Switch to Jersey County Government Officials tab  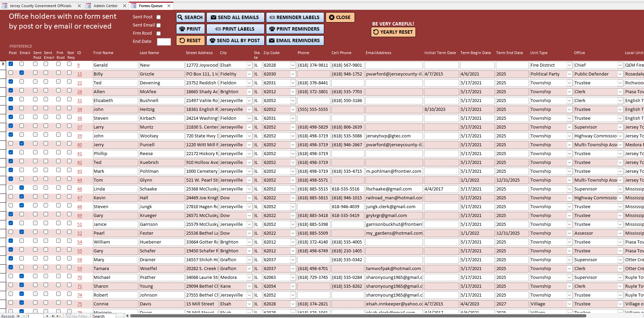[x=41, y=6]
